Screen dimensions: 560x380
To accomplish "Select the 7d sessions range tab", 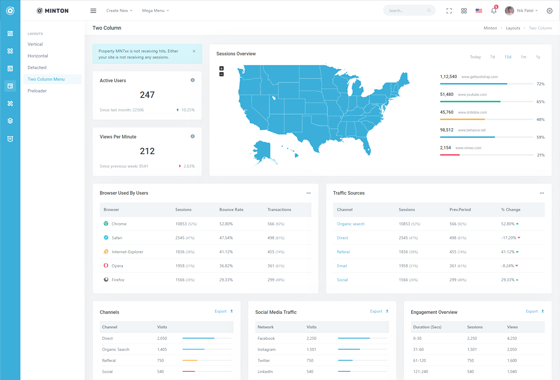I will point(492,57).
